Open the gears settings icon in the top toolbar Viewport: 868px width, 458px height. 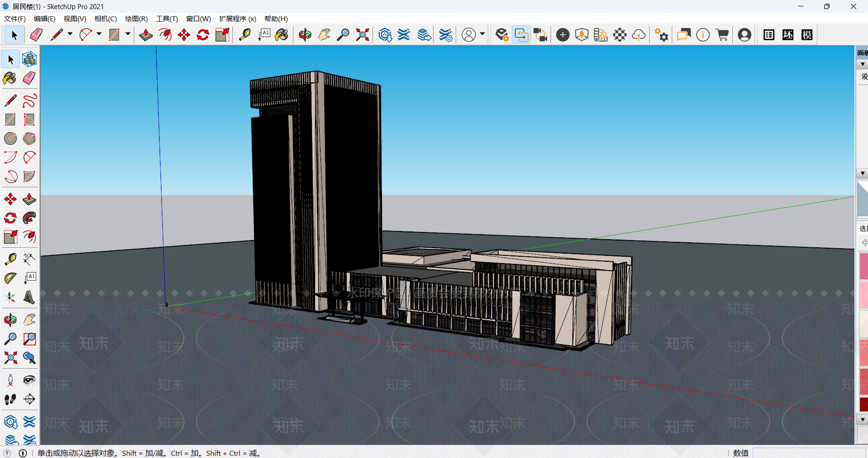tap(661, 35)
